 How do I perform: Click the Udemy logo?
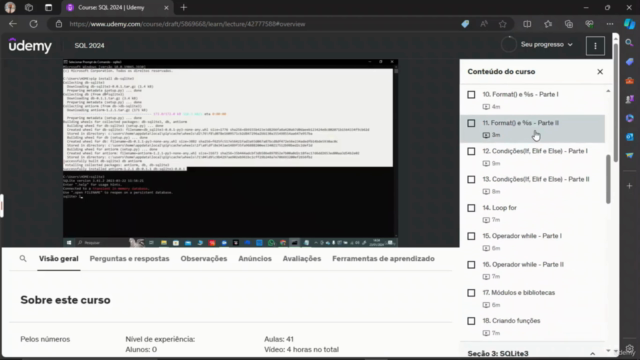(x=30, y=45)
